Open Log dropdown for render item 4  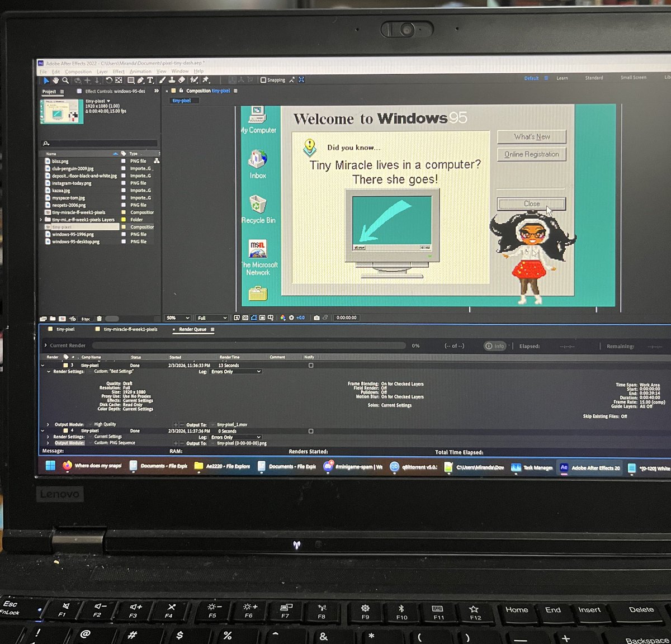pos(236,437)
